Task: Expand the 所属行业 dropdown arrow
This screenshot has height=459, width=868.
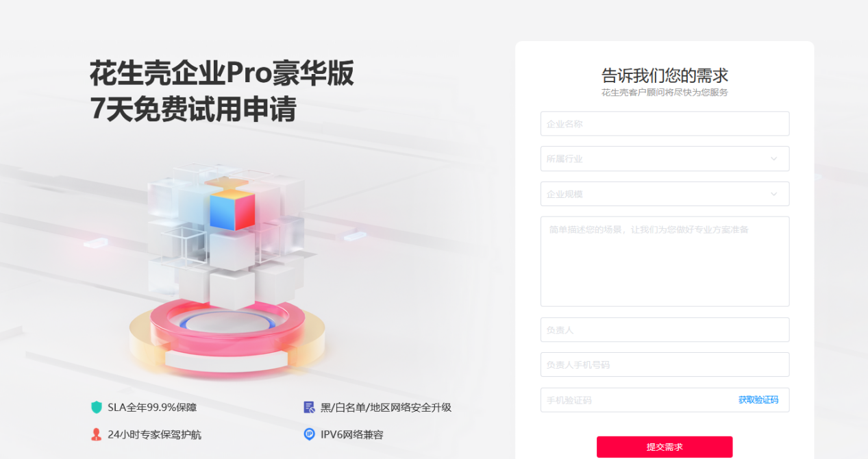Action: [773, 159]
